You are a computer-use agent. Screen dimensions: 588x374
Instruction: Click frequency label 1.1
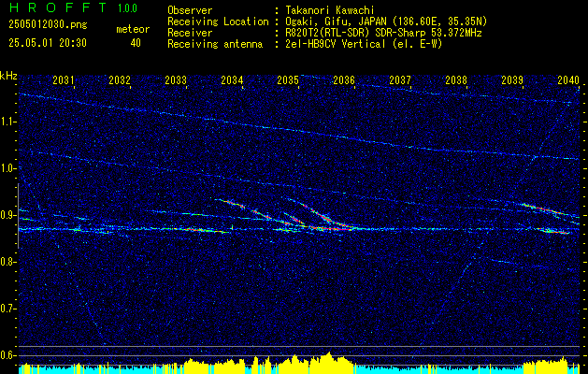[7, 122]
